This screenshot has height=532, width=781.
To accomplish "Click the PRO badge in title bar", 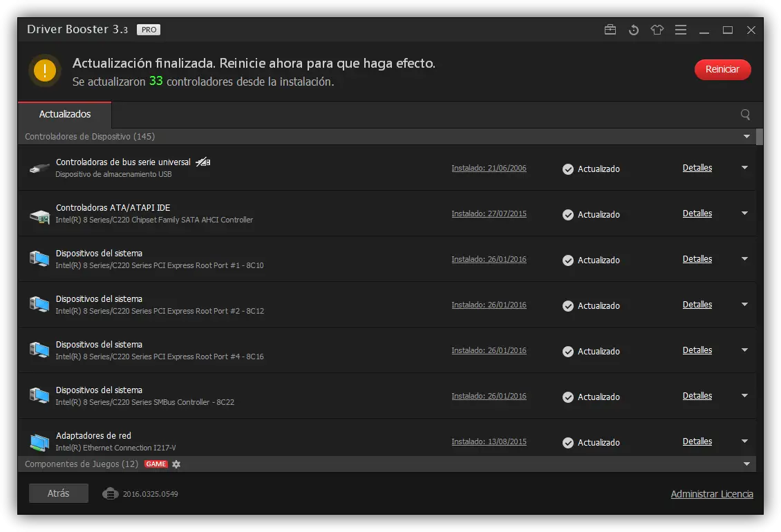I will tap(149, 30).
